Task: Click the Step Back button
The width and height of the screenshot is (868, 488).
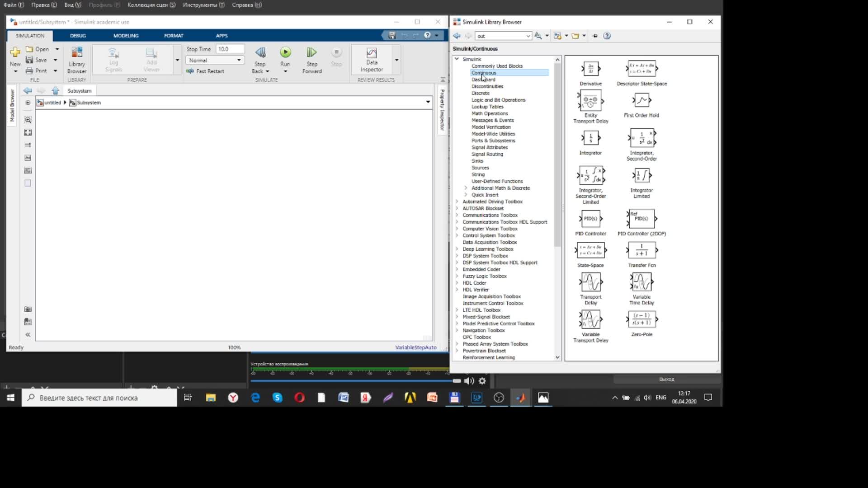Action: click(x=260, y=60)
